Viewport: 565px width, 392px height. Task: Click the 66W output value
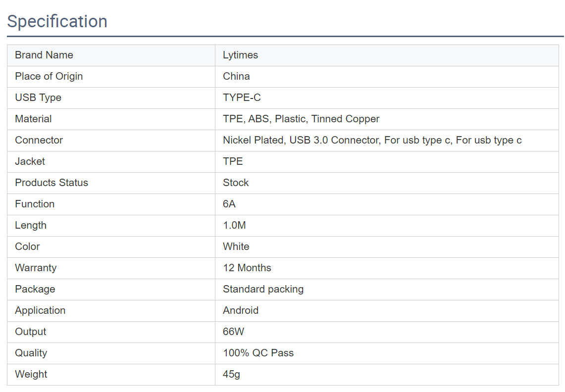[233, 332]
